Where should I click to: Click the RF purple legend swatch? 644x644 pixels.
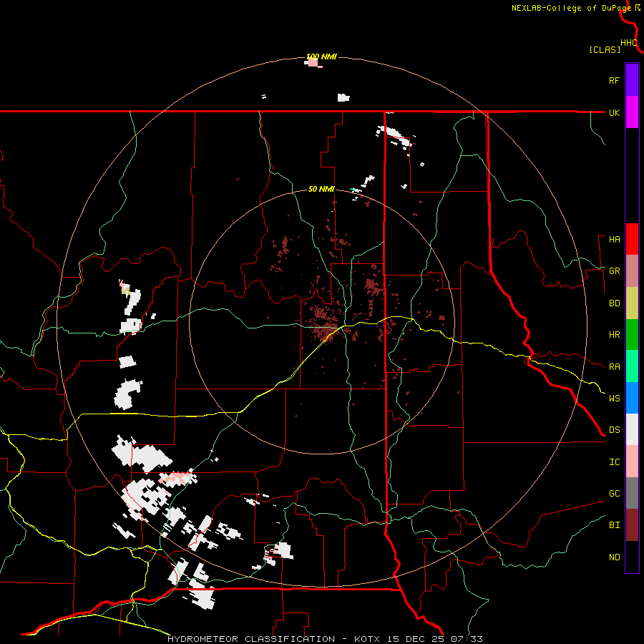point(632,80)
